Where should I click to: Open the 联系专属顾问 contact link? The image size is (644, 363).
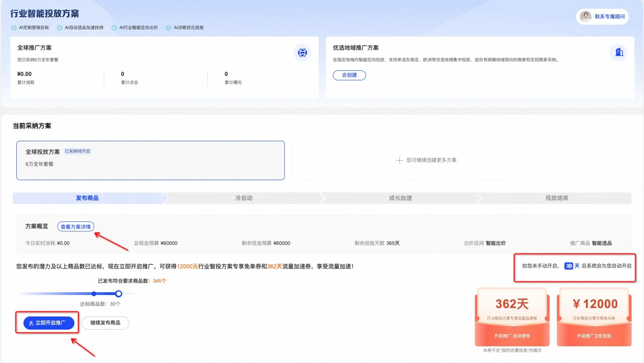click(610, 17)
